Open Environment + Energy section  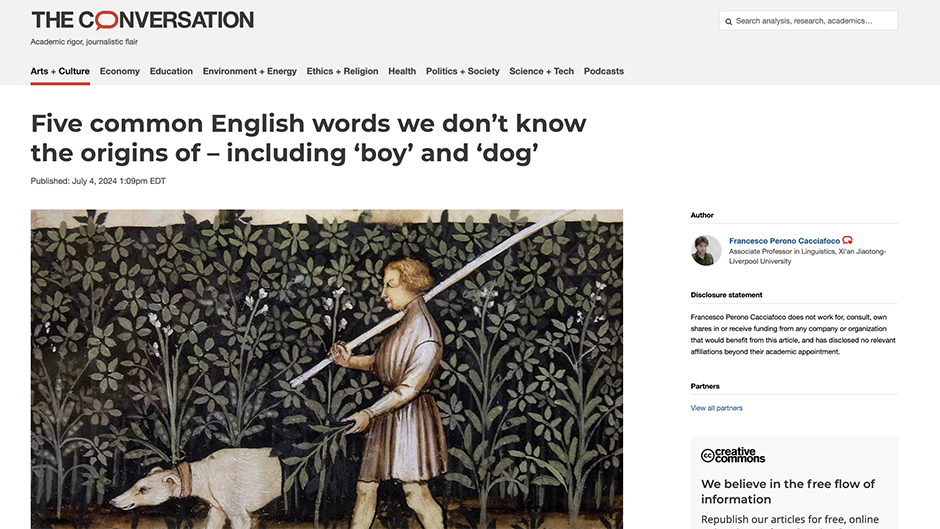[249, 71]
